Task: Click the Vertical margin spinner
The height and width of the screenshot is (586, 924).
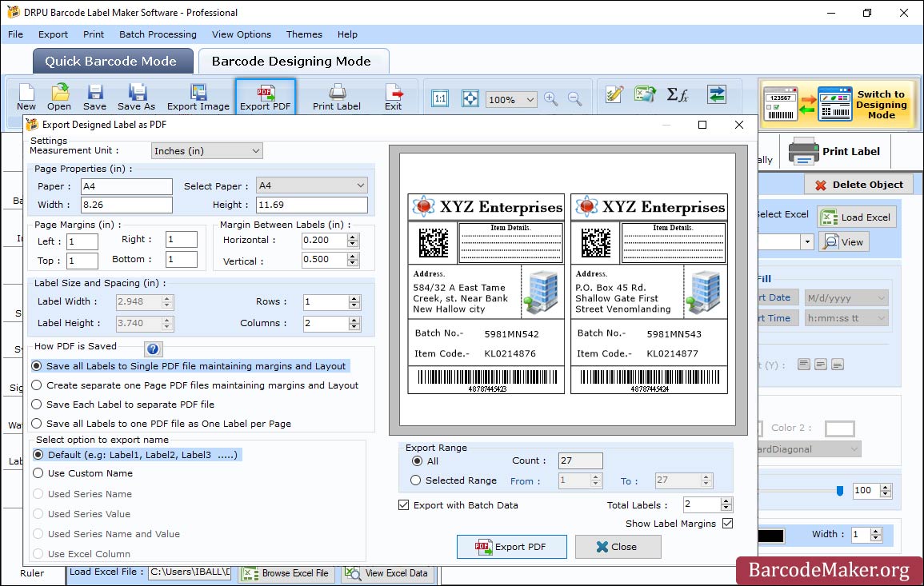Action: [x=352, y=260]
